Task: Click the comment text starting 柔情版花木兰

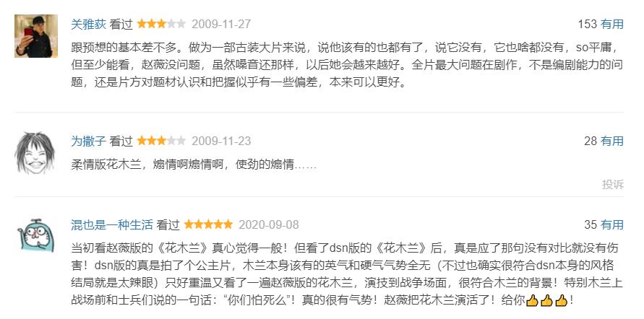Action: pos(194,165)
